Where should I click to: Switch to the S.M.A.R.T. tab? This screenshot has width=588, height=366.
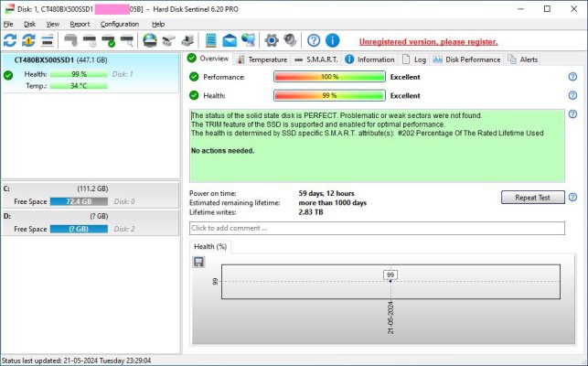(316, 59)
